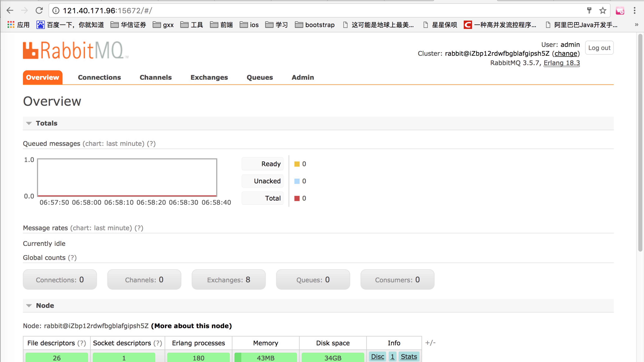Click the cluster name change link
The width and height of the screenshot is (644, 362).
pos(566,54)
